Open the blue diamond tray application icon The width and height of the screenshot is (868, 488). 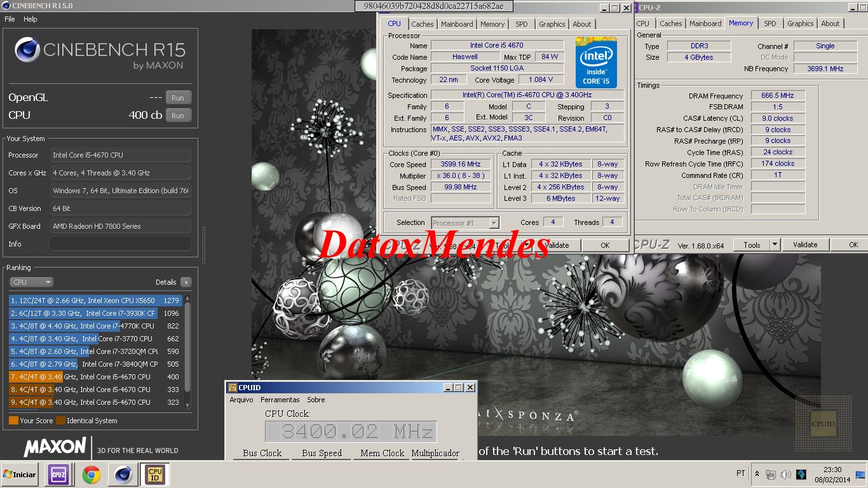801,474
